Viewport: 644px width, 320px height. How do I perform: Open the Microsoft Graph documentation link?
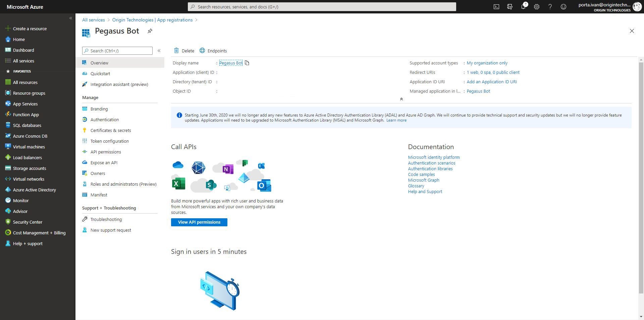(424, 180)
